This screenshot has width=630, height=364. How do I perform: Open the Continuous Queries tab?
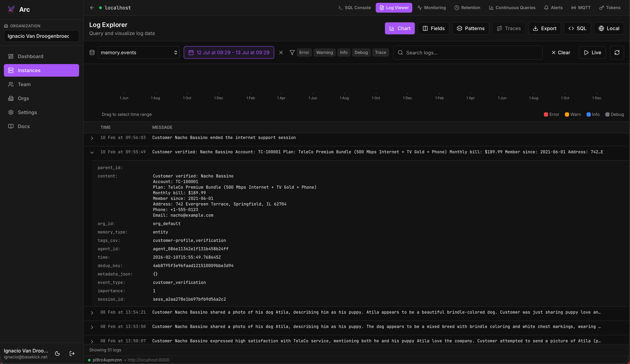tap(512, 8)
